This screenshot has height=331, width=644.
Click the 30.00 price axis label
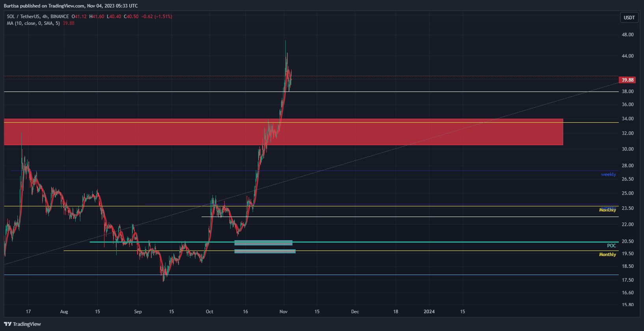pyautogui.click(x=627, y=149)
